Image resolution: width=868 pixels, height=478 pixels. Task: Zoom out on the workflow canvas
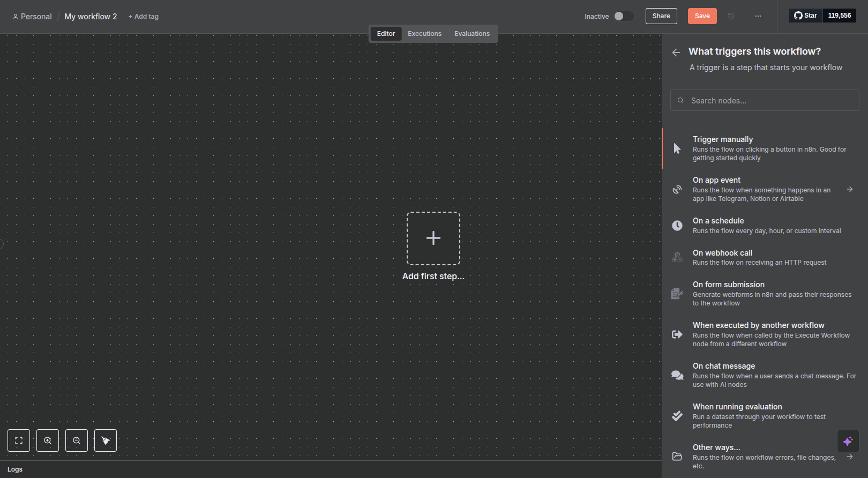[77, 440]
